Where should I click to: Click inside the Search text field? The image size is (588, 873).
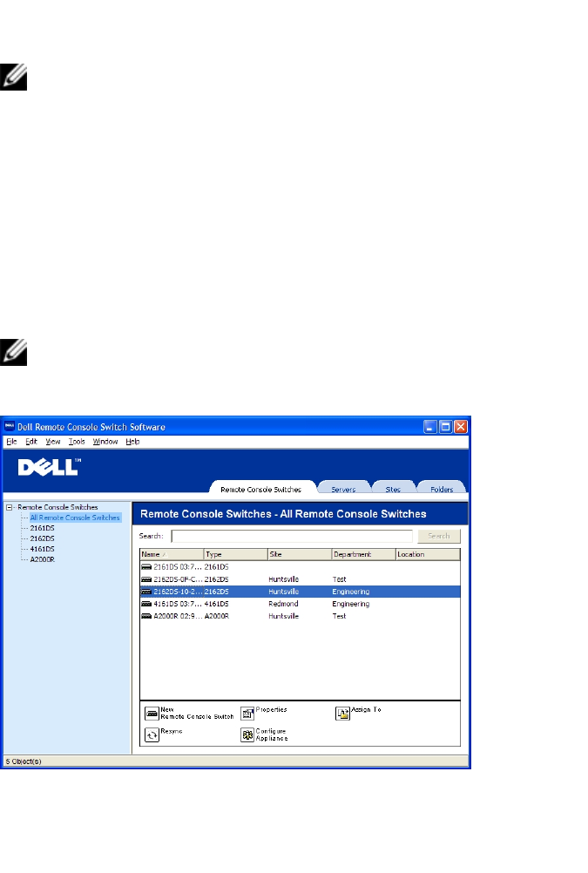tap(292, 536)
